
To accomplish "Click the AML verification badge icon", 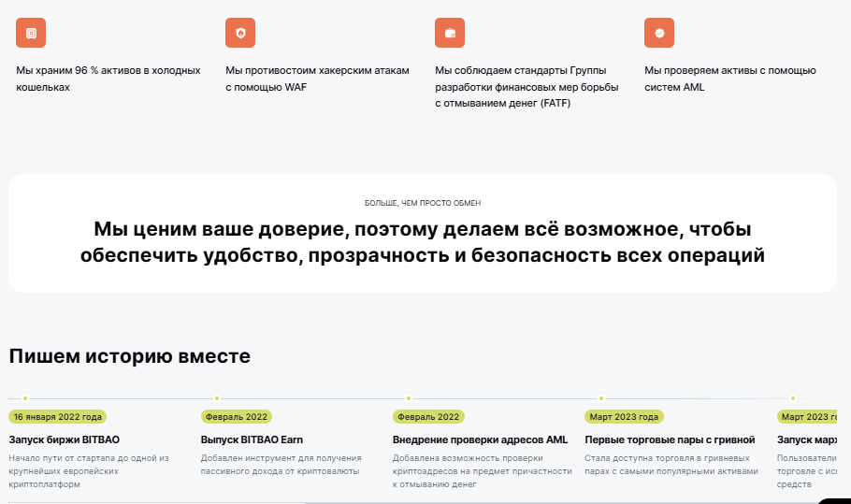I will click(x=659, y=33).
